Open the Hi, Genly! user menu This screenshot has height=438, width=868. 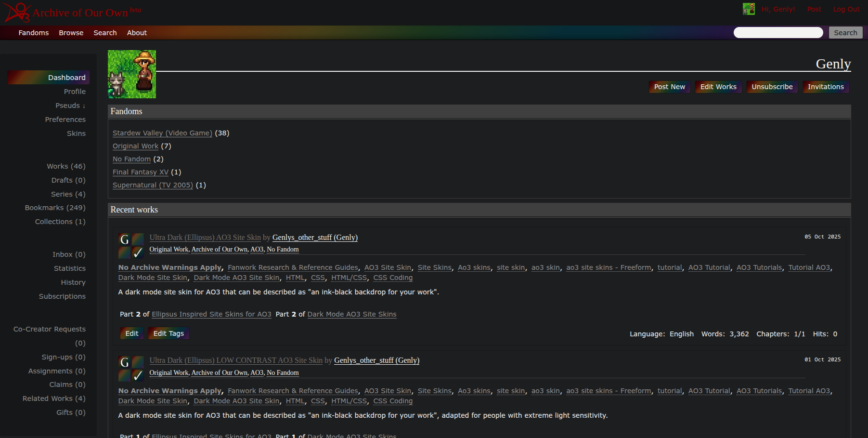pyautogui.click(x=778, y=9)
